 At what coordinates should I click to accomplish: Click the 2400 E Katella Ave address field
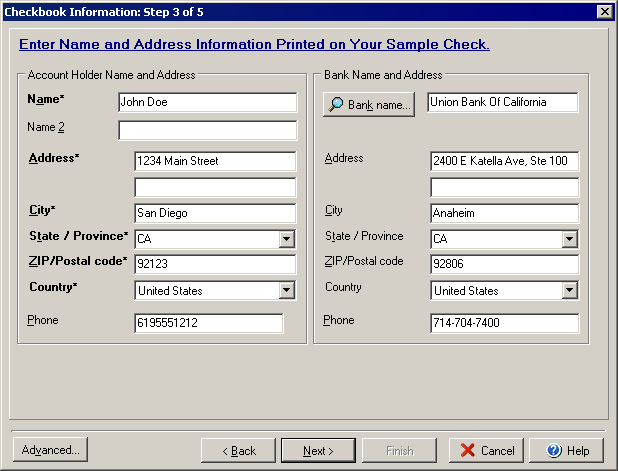click(504, 161)
